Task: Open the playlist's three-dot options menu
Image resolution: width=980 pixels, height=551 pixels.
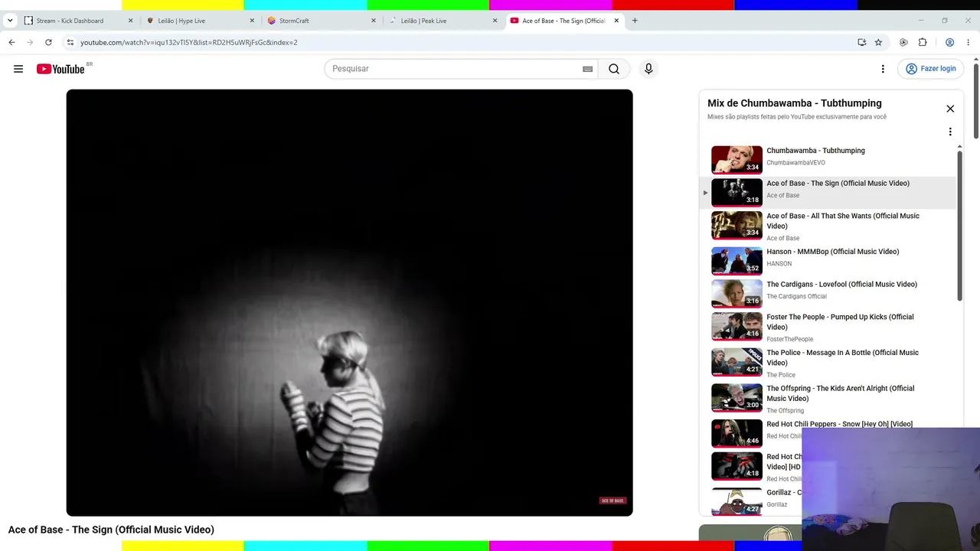Action: point(950,132)
